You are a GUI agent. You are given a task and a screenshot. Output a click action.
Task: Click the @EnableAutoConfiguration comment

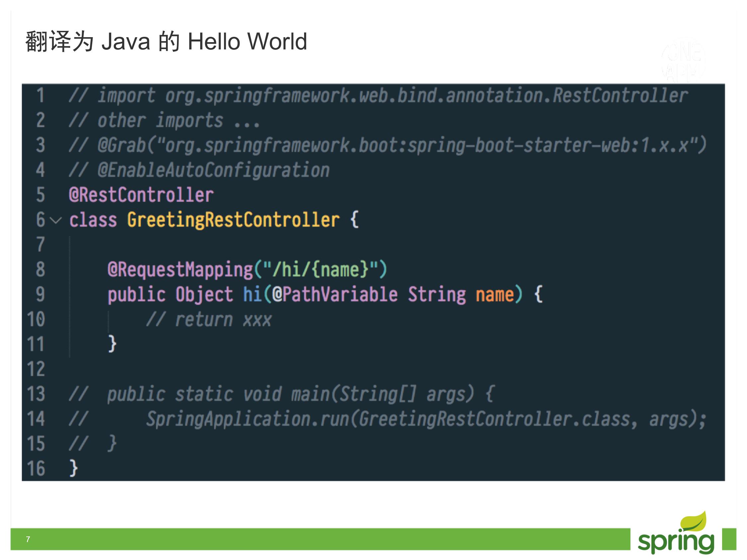point(213,170)
